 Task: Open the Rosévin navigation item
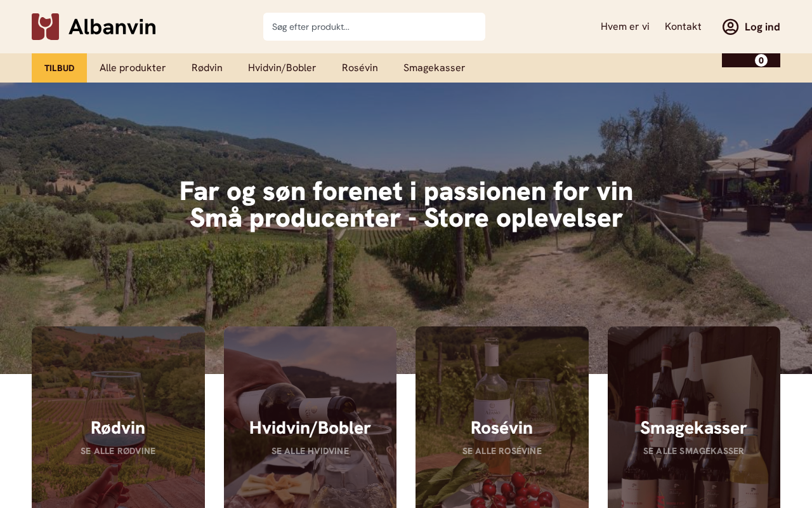click(x=360, y=68)
